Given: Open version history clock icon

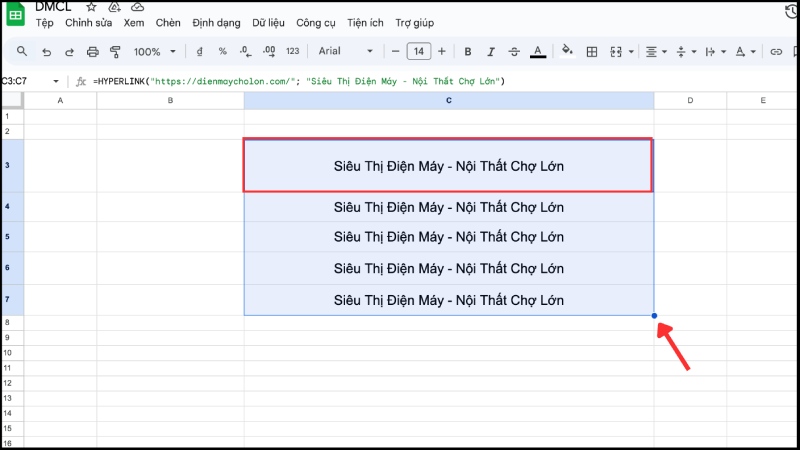Looking at the screenshot, I should click(x=791, y=11).
